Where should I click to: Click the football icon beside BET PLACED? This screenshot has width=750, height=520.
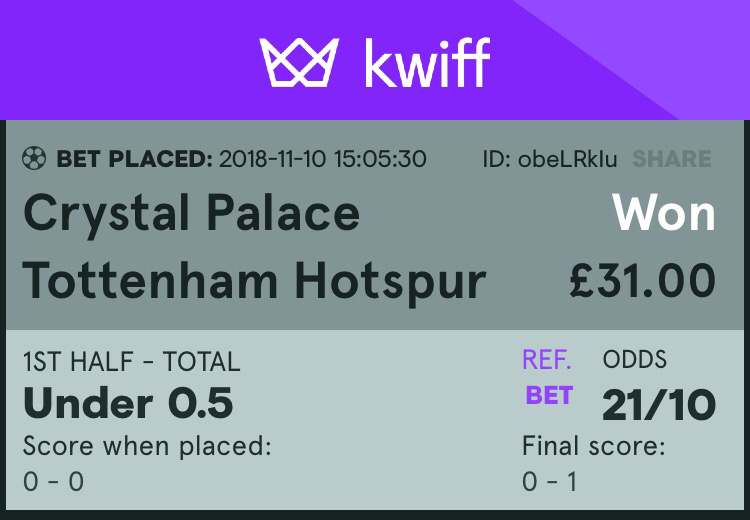(x=35, y=158)
